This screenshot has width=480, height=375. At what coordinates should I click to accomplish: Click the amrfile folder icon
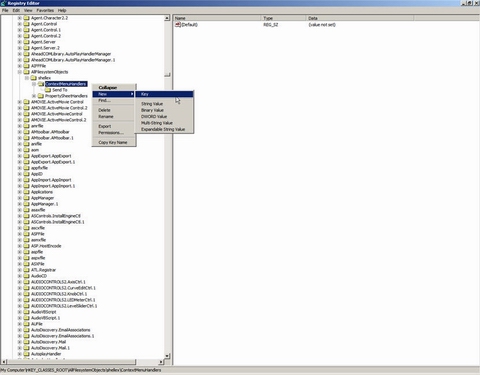click(x=27, y=126)
